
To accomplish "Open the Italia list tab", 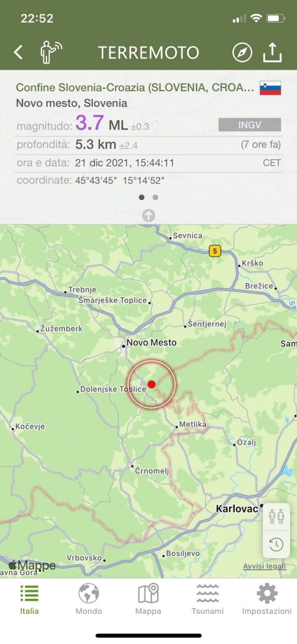I will (30, 599).
